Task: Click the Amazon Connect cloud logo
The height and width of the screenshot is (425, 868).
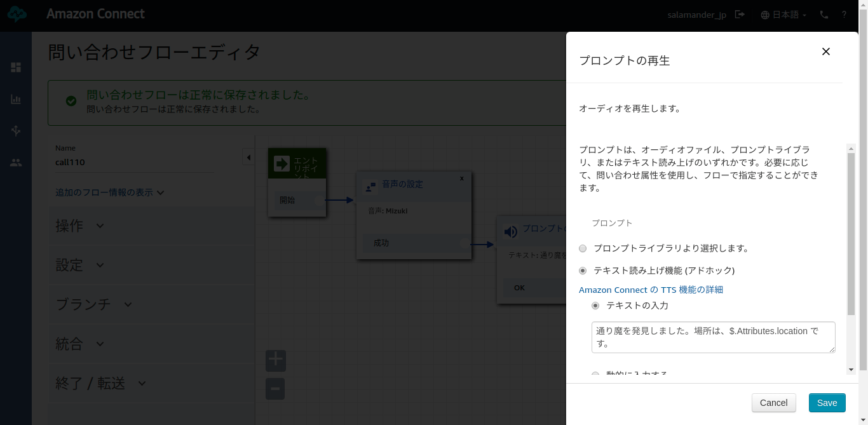Action: pyautogui.click(x=17, y=14)
